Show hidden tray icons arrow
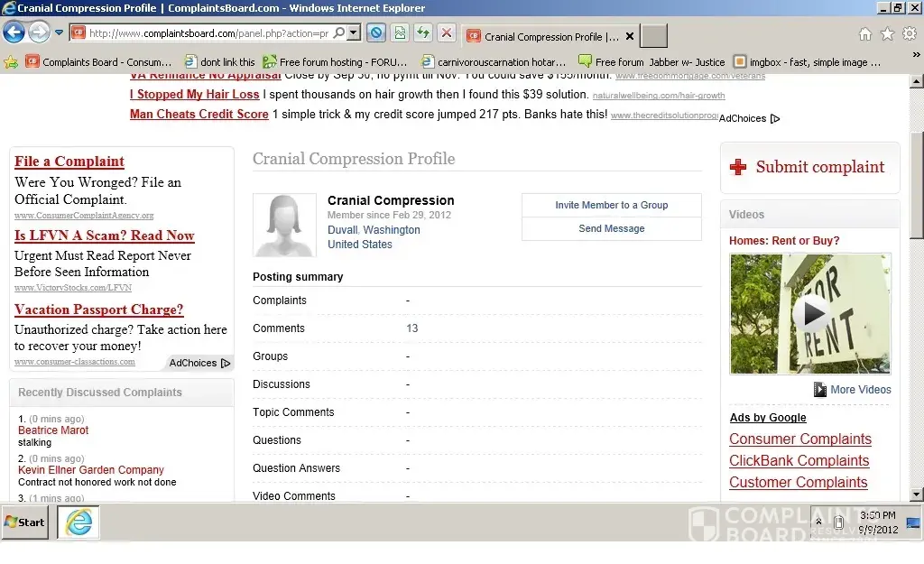Viewport: 924px width, 564px height. [x=818, y=522]
